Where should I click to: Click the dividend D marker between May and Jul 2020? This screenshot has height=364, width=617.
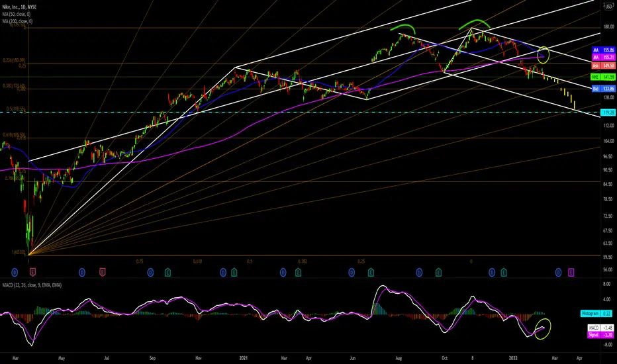tap(82, 272)
